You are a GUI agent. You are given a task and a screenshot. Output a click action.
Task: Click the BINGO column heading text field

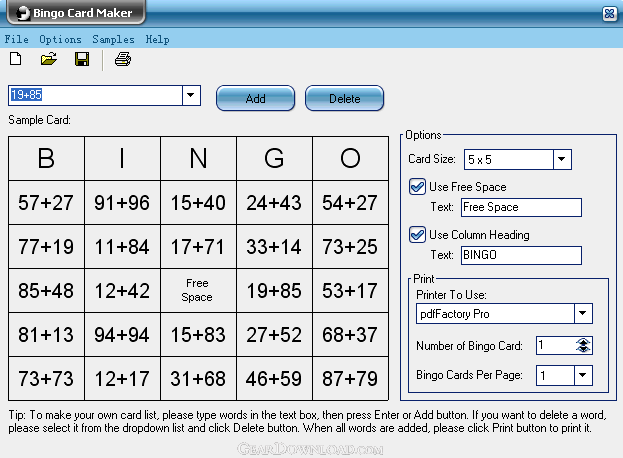point(521,255)
